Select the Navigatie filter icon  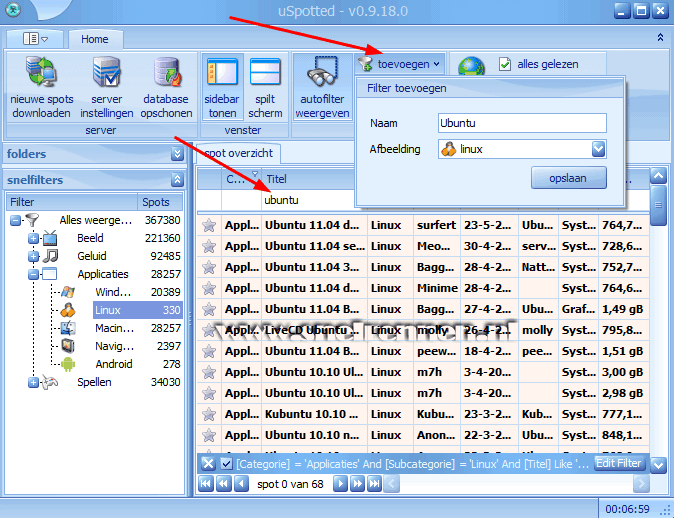tap(67, 346)
